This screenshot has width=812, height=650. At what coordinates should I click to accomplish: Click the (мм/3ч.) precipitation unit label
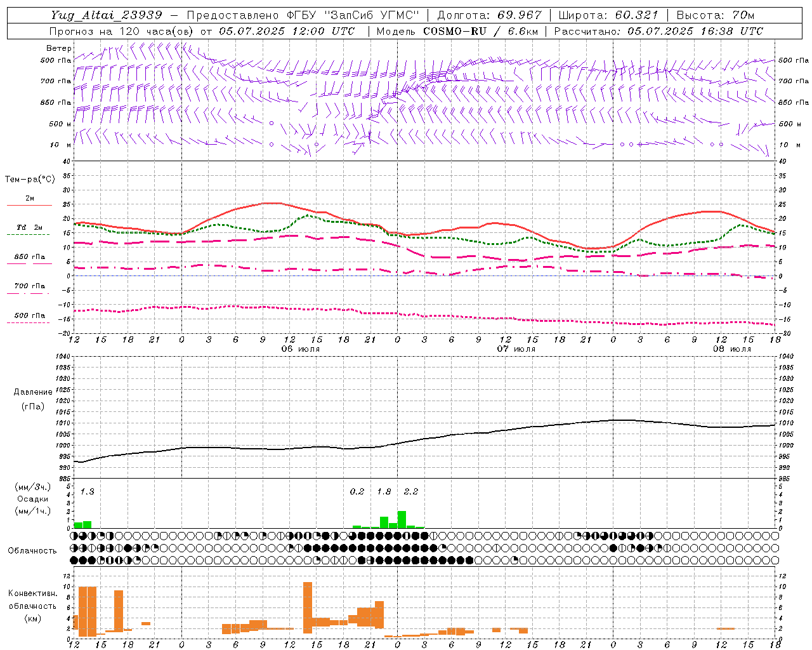pyautogui.click(x=32, y=487)
